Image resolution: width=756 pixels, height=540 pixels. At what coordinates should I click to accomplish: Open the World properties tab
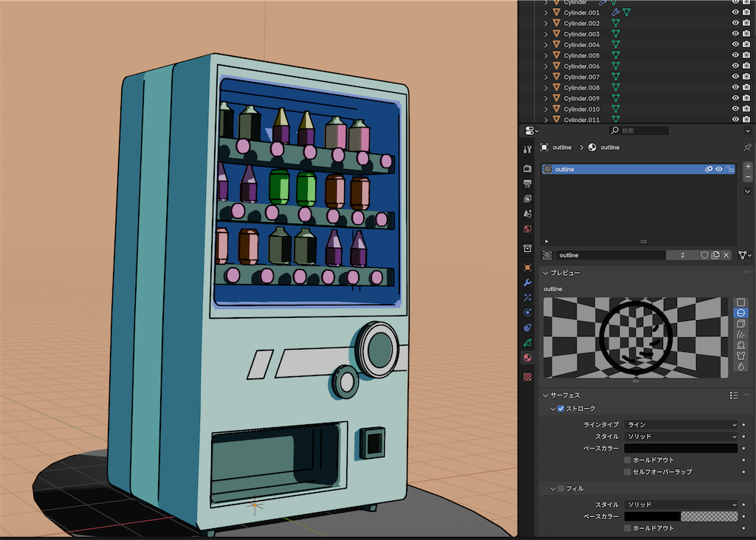[527, 229]
